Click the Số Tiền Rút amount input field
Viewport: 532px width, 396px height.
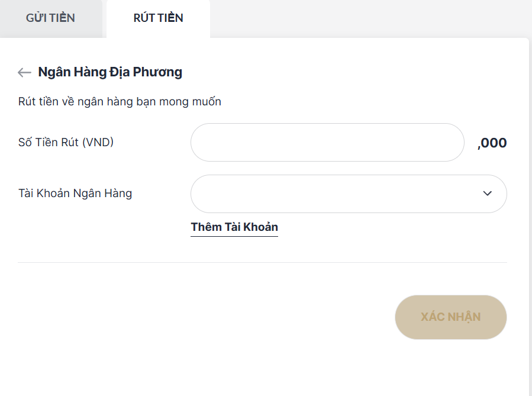pos(327,142)
